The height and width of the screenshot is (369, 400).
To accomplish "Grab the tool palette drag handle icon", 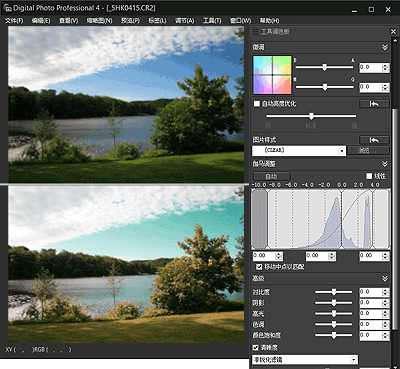I will pyautogui.click(x=255, y=32).
